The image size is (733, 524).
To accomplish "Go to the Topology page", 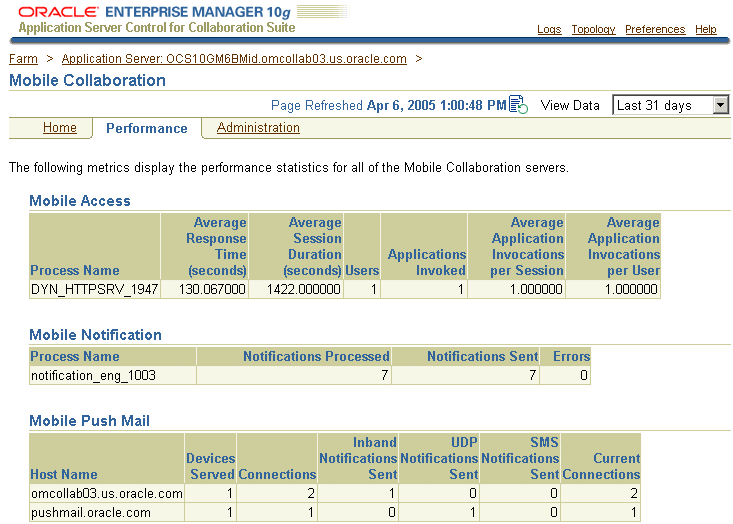I will tap(593, 30).
